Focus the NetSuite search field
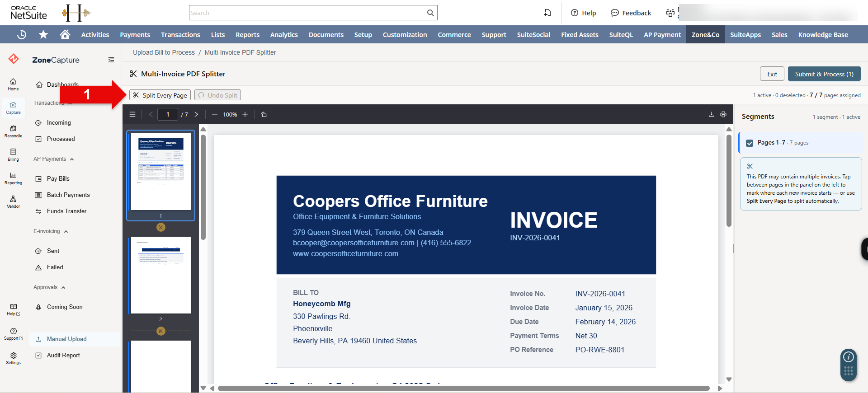868x393 pixels. click(x=307, y=13)
